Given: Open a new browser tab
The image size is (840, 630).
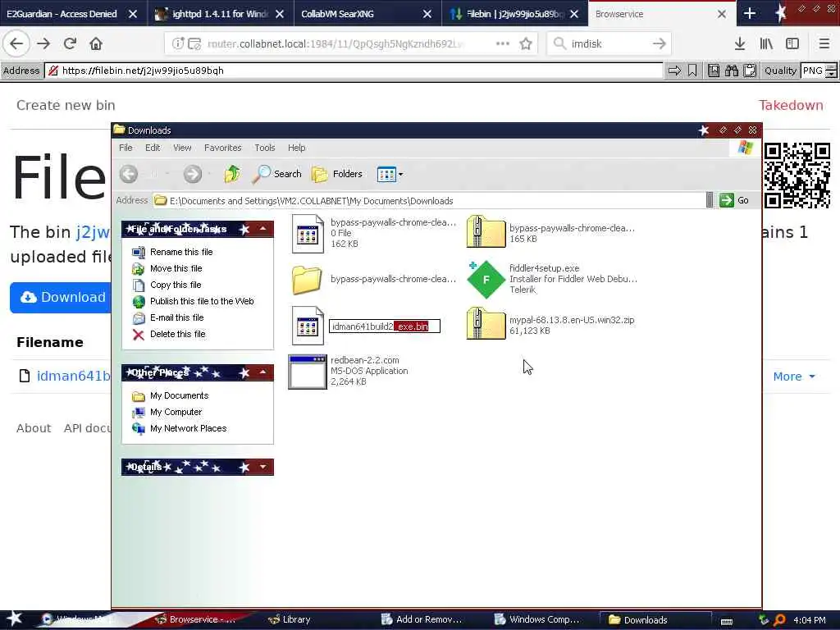Looking at the screenshot, I should pos(750,13).
